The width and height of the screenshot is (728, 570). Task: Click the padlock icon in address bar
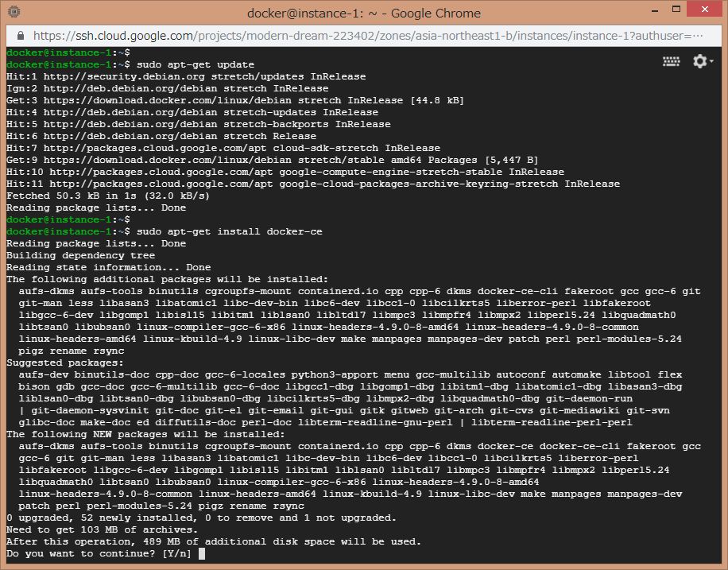point(21,36)
